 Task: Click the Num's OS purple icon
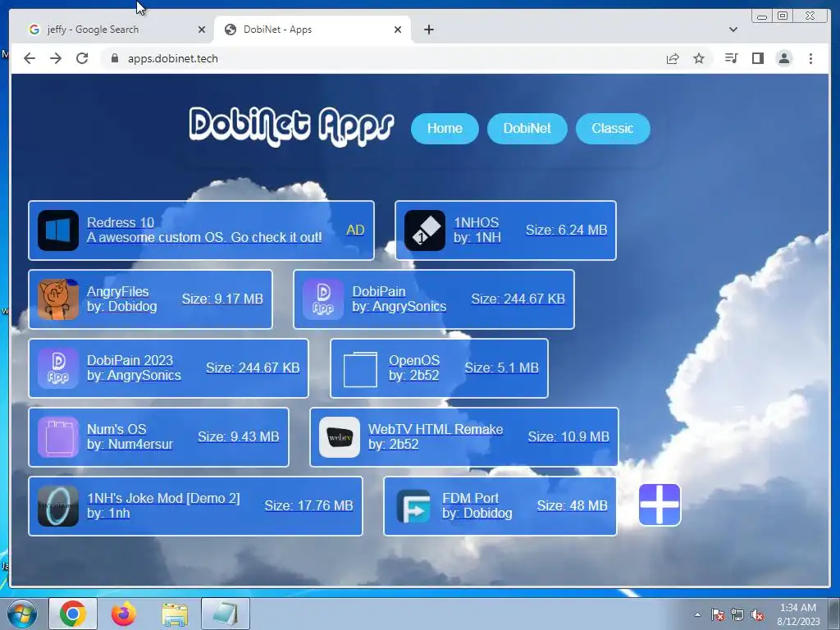pos(58,437)
